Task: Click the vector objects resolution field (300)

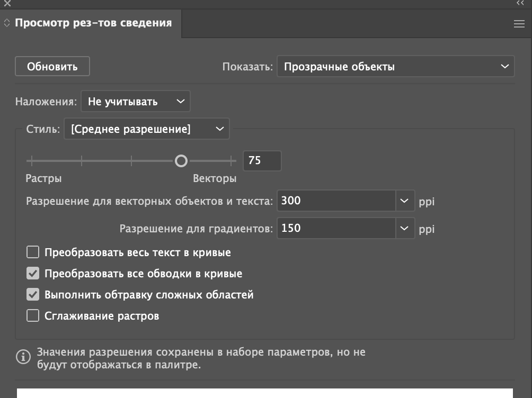Action: click(x=336, y=201)
